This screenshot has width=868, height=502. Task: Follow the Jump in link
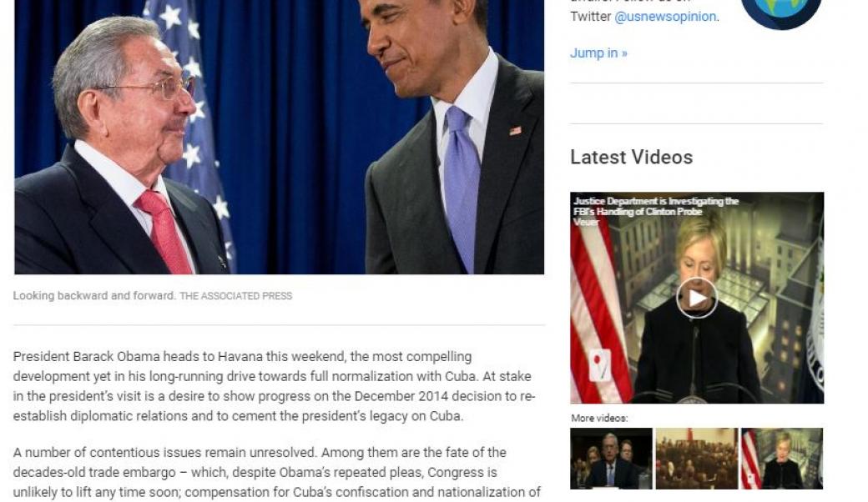tap(598, 53)
